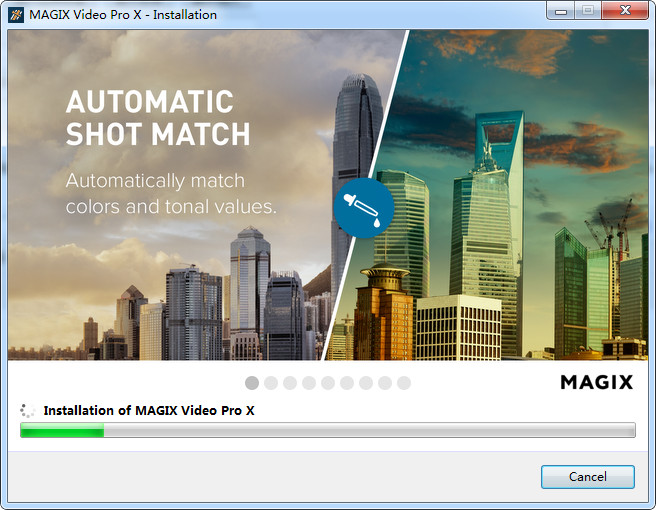Click the loading spinner beside installation text
Viewport: 656px width, 510px height.
[27, 410]
